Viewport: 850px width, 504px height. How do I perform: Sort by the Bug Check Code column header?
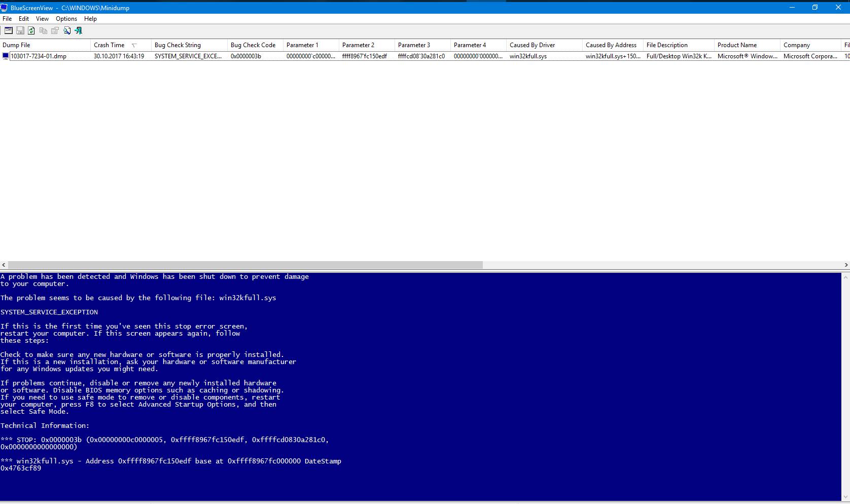(253, 45)
